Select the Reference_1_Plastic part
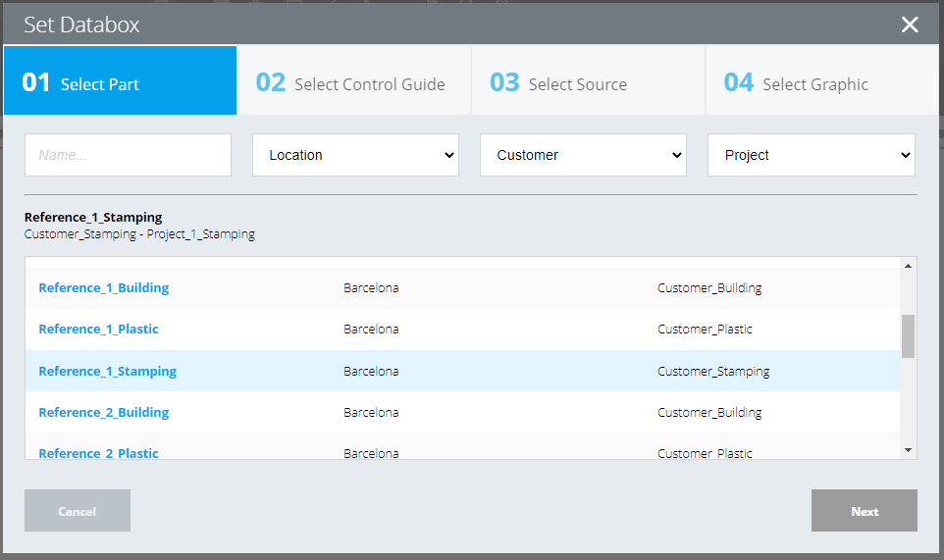 tap(98, 329)
